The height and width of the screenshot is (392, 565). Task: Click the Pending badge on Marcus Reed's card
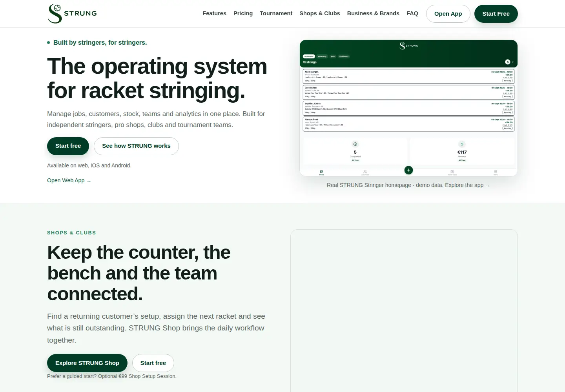click(508, 128)
